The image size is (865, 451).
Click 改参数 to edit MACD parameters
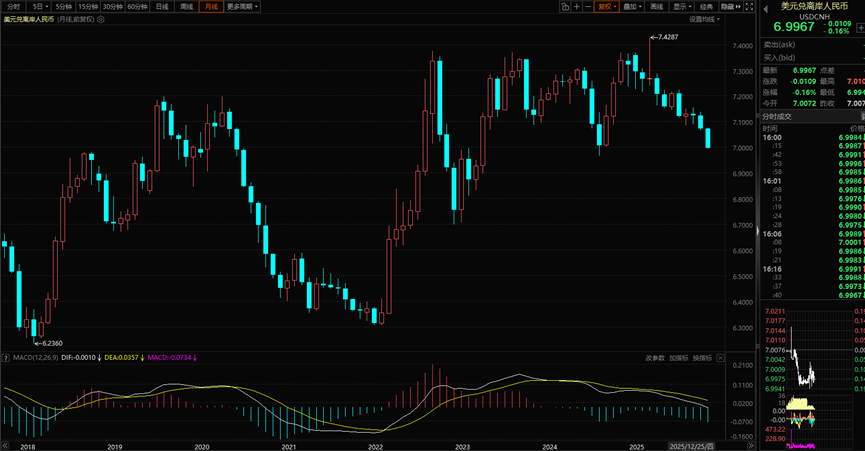(x=655, y=357)
